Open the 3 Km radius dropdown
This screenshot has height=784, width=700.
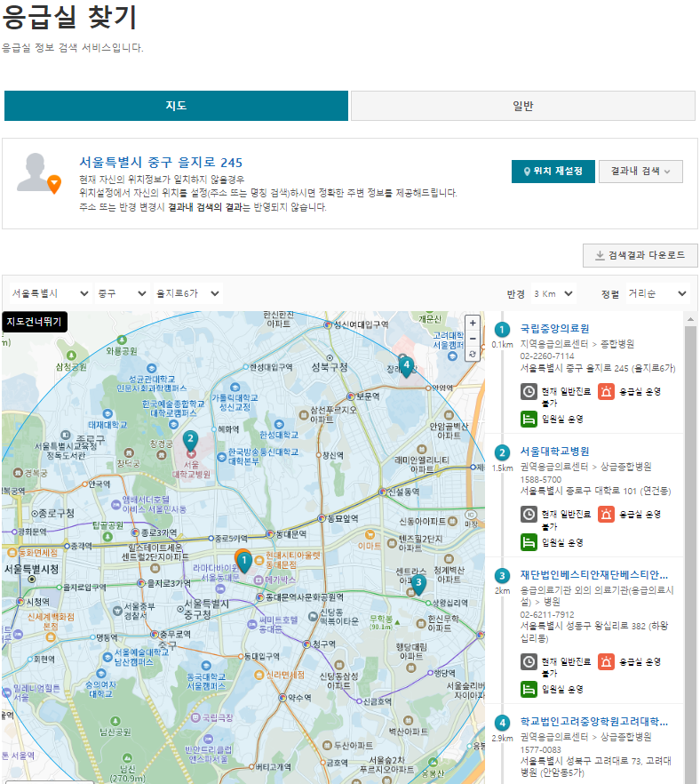point(553,293)
